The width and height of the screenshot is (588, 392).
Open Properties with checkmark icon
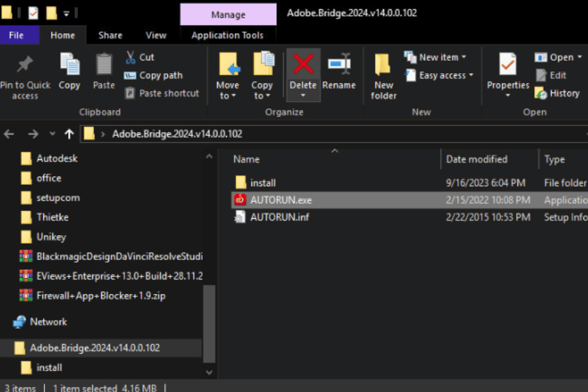coord(508,65)
